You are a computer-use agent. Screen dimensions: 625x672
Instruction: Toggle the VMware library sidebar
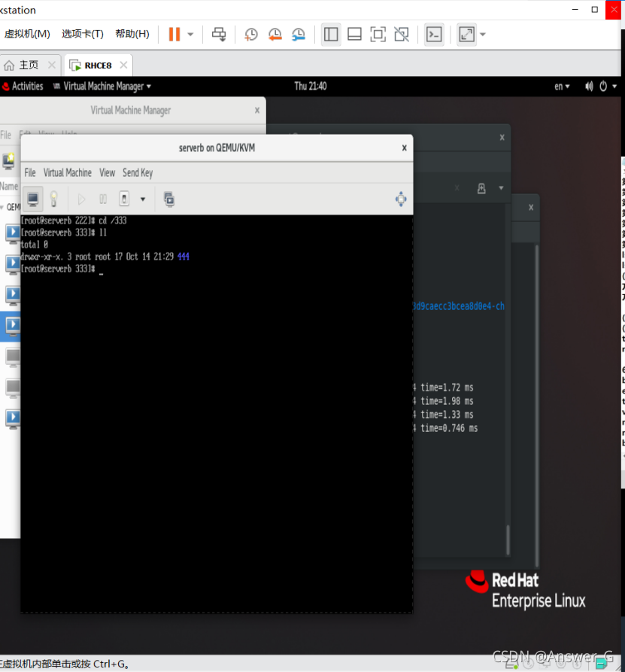(331, 35)
